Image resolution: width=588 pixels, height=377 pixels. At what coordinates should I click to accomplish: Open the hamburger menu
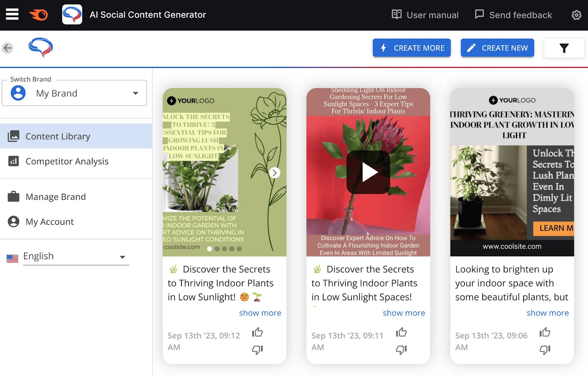(x=12, y=14)
